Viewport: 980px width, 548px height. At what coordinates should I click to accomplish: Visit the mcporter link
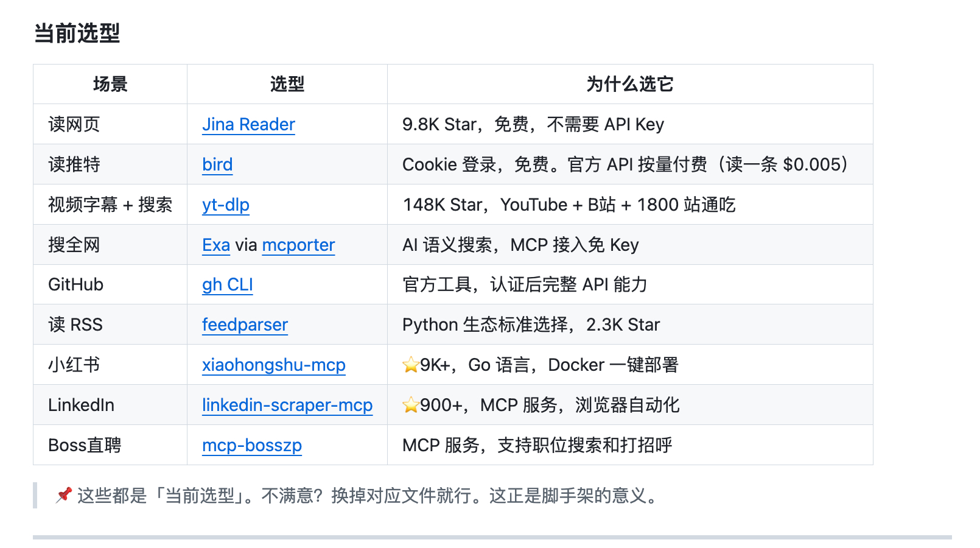tap(298, 245)
